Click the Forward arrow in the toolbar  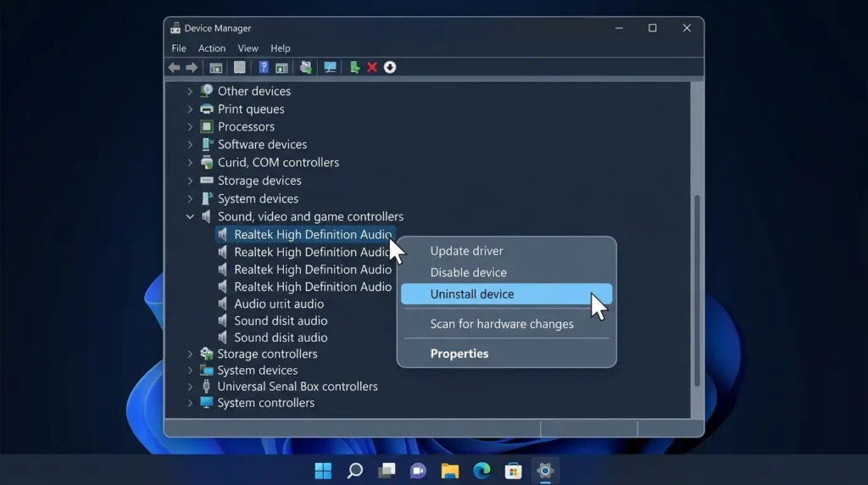tap(192, 68)
